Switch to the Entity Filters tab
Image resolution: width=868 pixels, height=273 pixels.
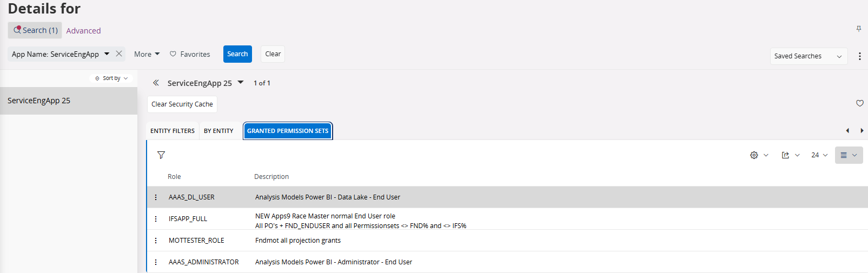click(x=173, y=131)
